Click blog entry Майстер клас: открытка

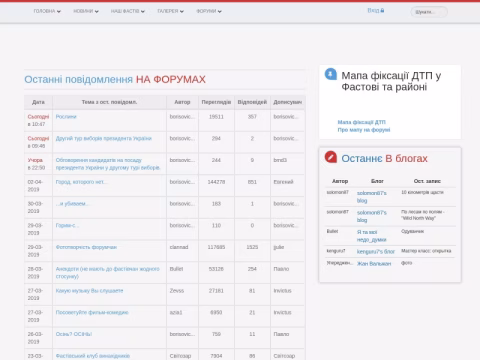[x=426, y=251]
